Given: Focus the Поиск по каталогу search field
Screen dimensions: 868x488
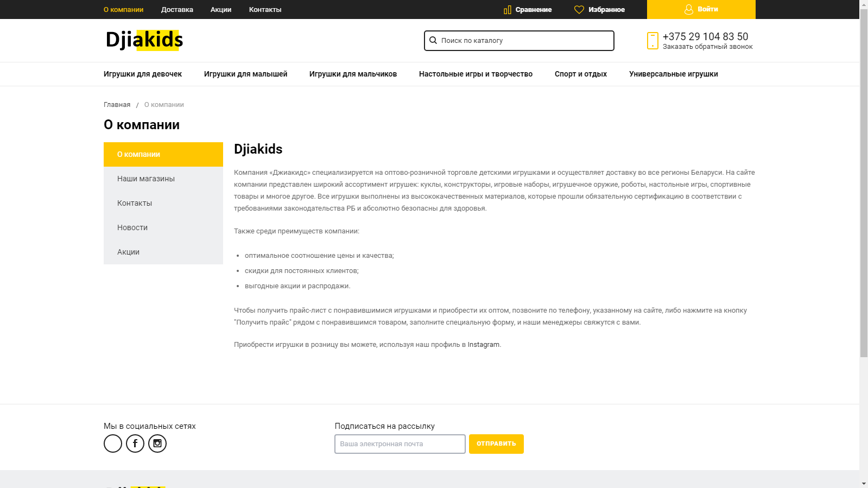Looking at the screenshot, I should pyautogui.click(x=519, y=41).
